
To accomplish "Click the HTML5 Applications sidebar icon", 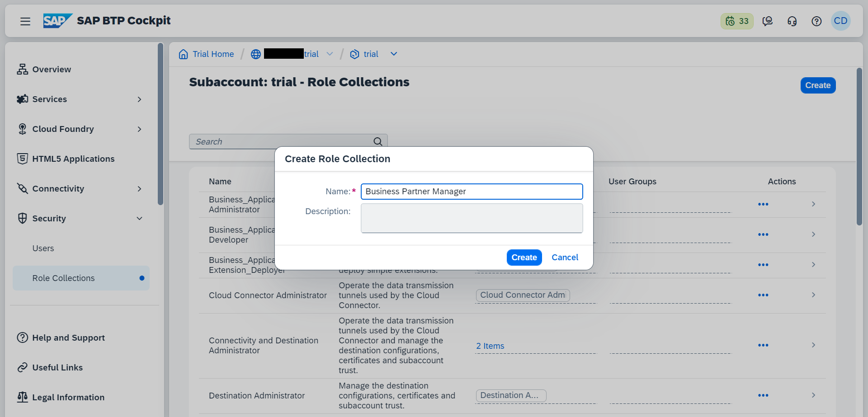I will pyautogui.click(x=22, y=159).
